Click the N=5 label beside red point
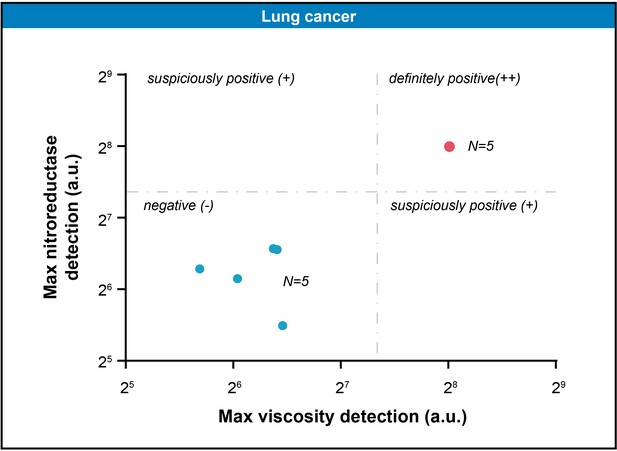This screenshot has width=617, height=451. [x=480, y=146]
